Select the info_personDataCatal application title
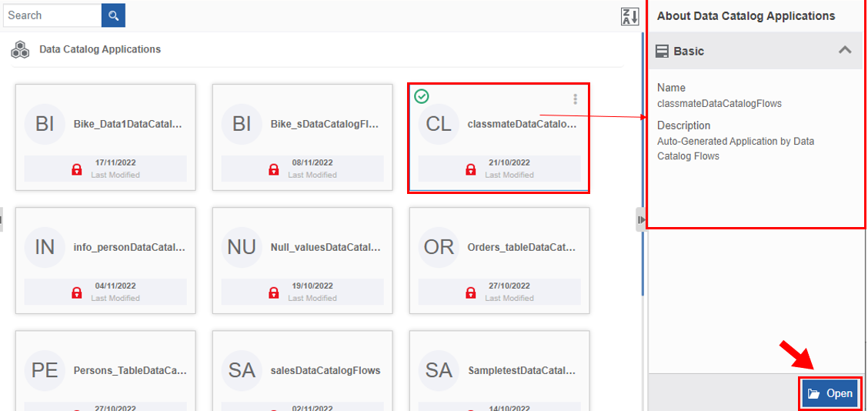 pyautogui.click(x=129, y=248)
